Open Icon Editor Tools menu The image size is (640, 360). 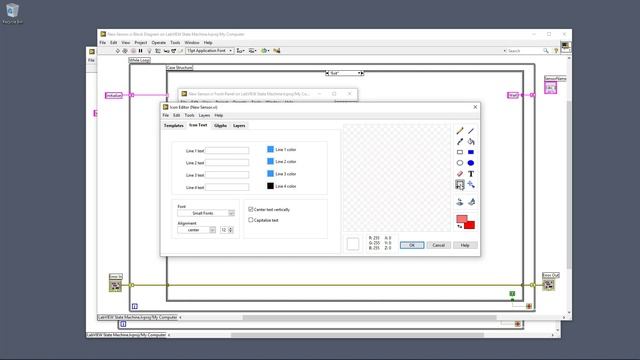[189, 115]
